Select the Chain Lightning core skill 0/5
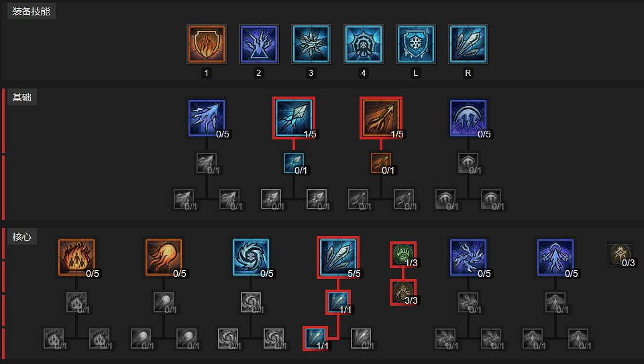The image size is (644, 364). [x=468, y=257]
